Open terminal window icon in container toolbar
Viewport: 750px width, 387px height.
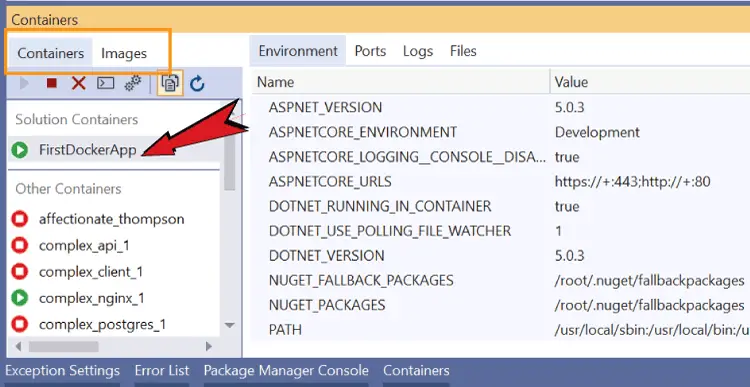[x=105, y=84]
